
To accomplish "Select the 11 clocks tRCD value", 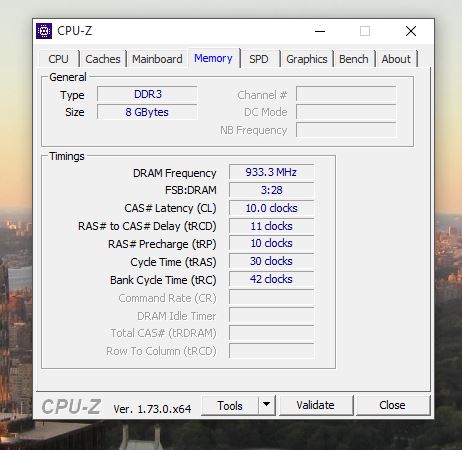I will tap(271, 226).
